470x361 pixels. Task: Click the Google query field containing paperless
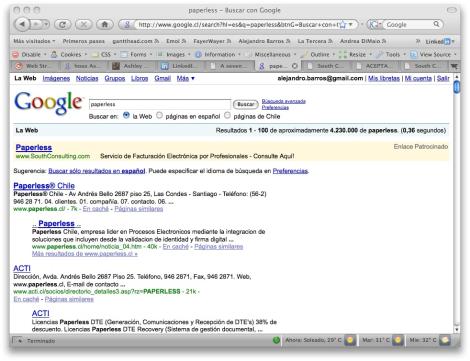(x=160, y=104)
